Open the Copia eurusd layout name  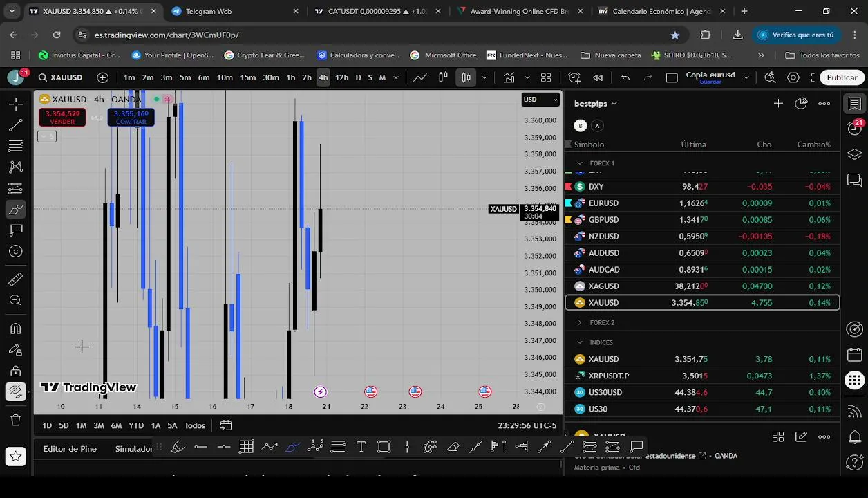[710, 77]
